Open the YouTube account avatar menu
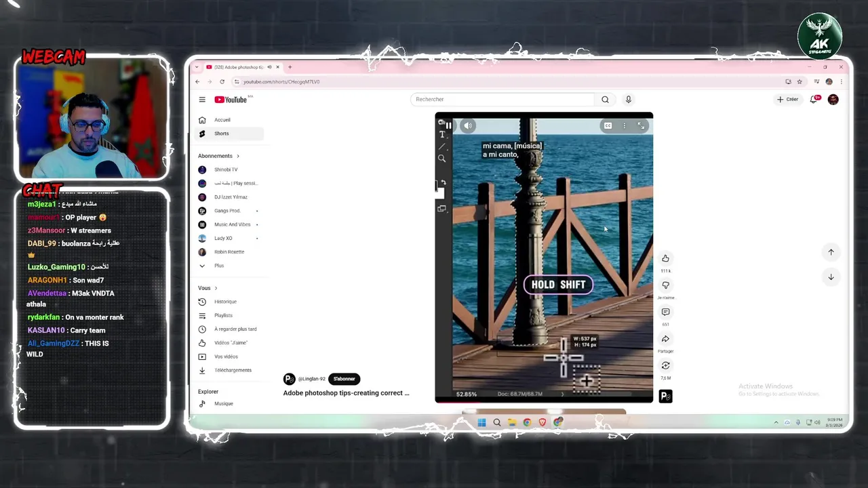 [833, 100]
